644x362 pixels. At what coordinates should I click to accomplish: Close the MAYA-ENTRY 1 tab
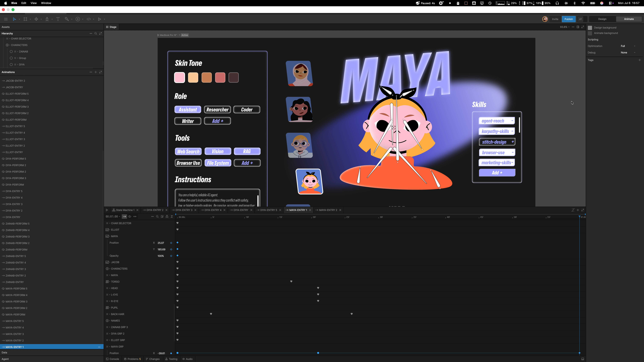310,210
